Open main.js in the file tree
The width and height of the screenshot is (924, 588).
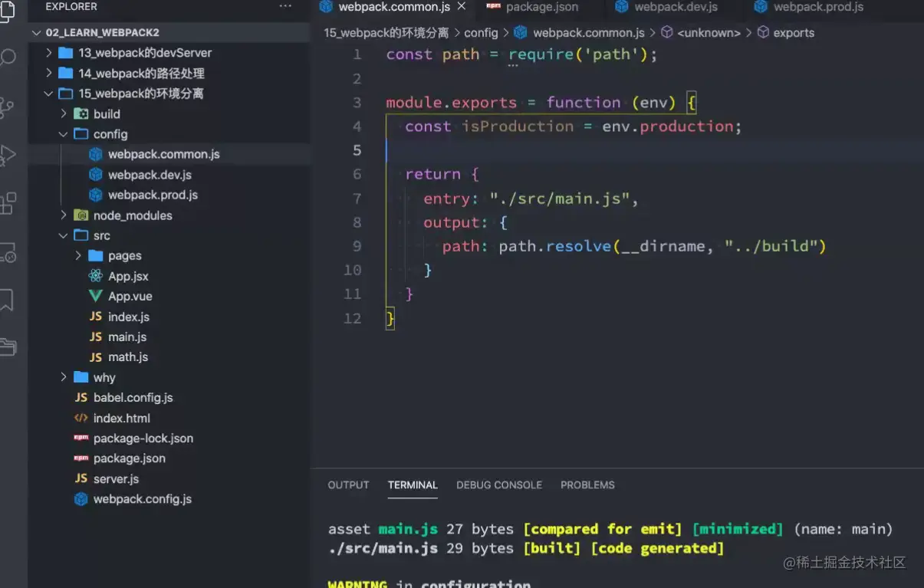point(127,337)
